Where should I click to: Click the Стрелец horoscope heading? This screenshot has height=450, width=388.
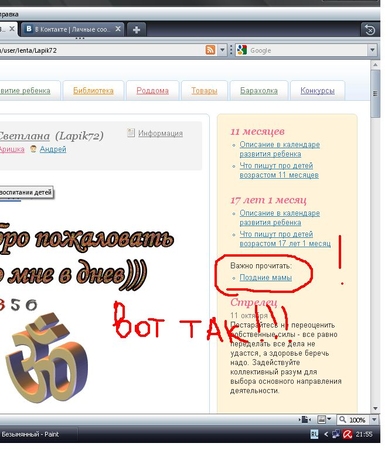click(254, 302)
